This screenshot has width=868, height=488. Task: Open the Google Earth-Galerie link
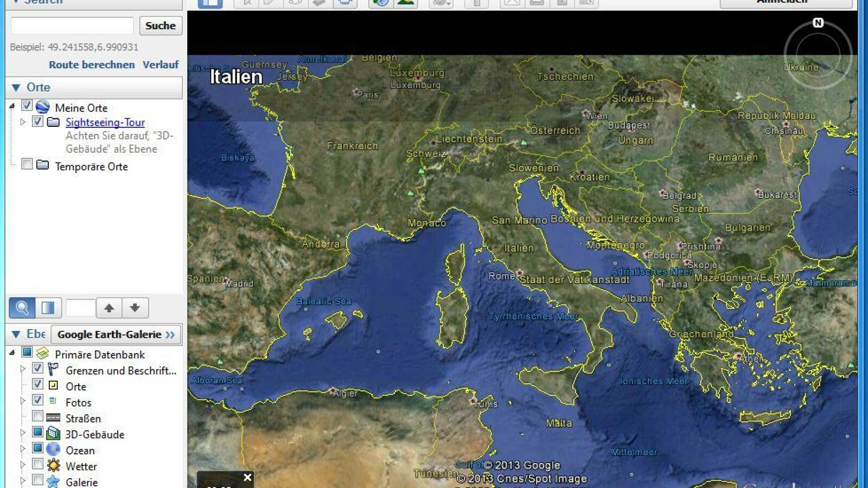(116, 335)
